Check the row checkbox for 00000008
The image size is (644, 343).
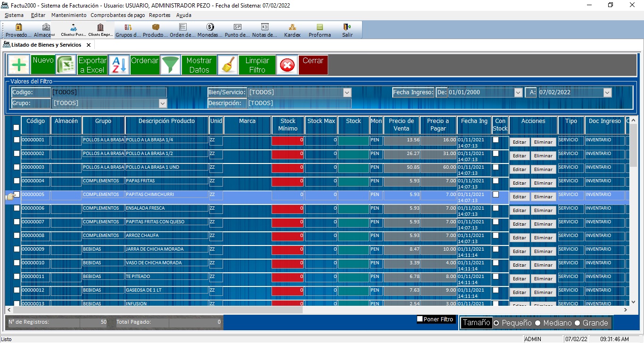tap(17, 236)
